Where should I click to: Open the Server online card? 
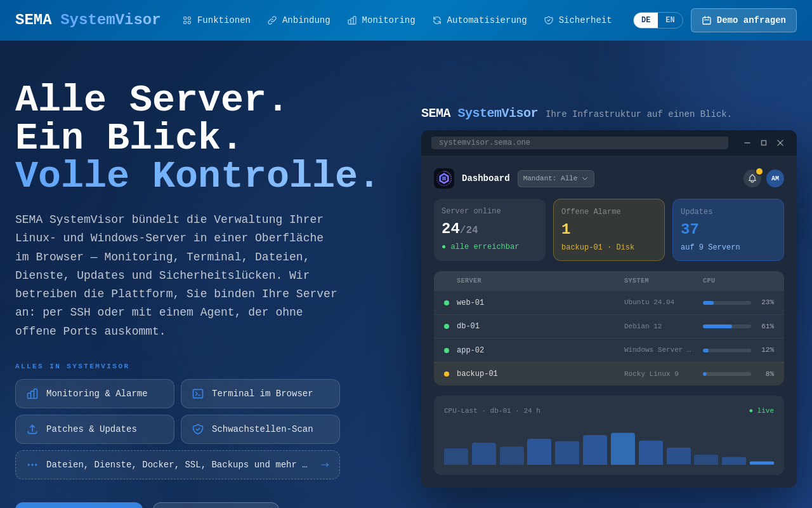[490, 230]
